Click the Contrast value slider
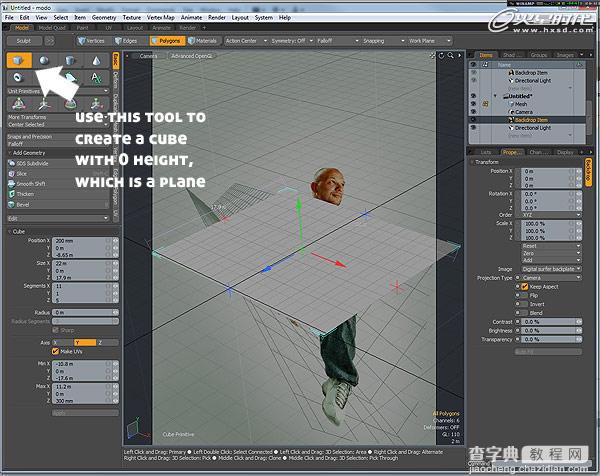 [x=551, y=322]
